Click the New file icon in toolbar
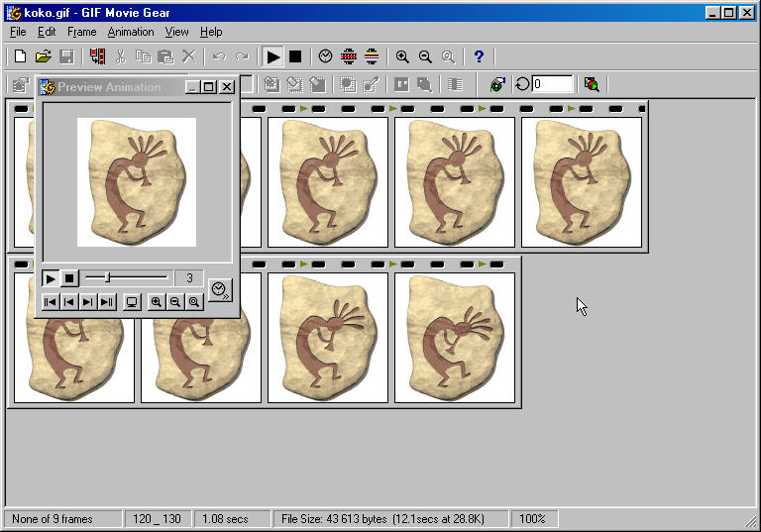The image size is (761, 532). click(x=20, y=57)
